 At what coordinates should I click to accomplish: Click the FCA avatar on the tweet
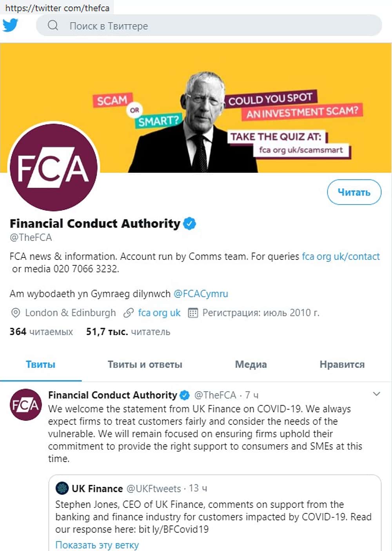click(x=25, y=404)
